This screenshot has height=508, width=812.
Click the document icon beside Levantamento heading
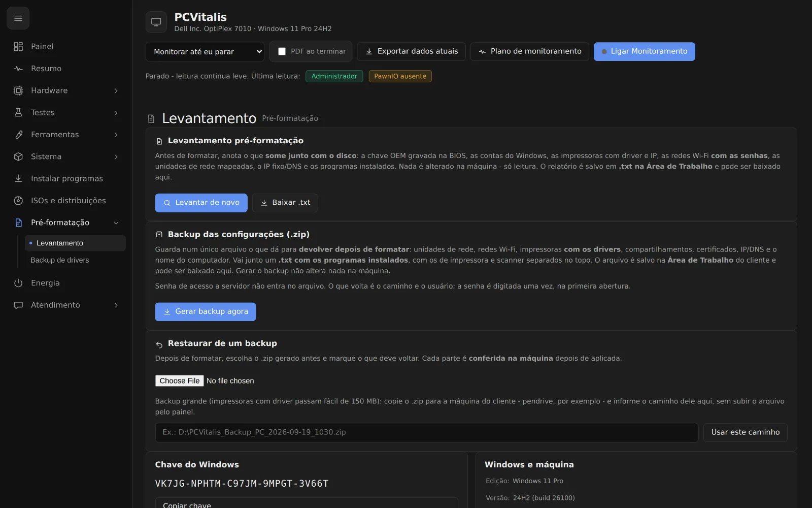pyautogui.click(x=151, y=119)
